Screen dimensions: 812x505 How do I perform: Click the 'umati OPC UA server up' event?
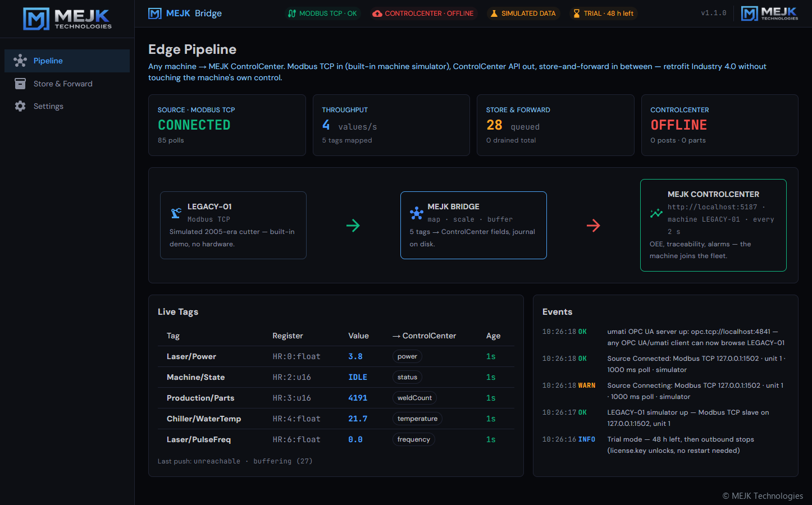[x=696, y=337]
